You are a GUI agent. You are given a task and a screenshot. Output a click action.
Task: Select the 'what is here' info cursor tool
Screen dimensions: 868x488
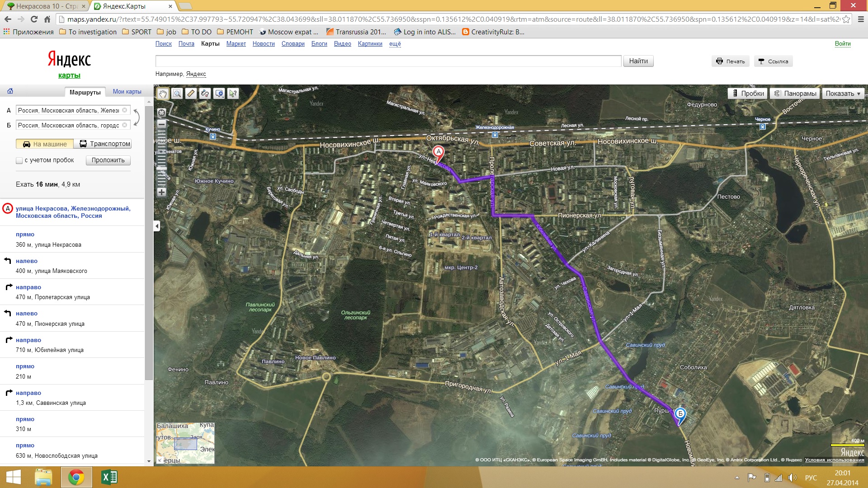pyautogui.click(x=233, y=94)
